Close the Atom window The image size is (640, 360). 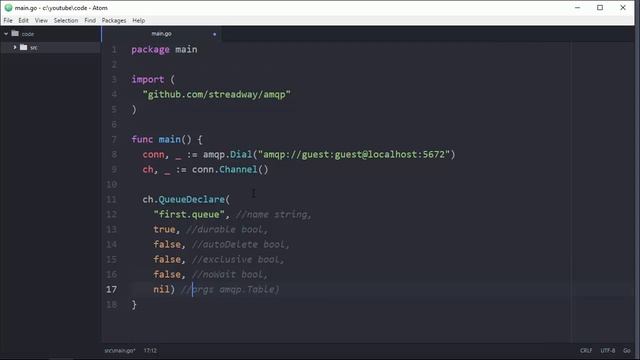[623, 8]
